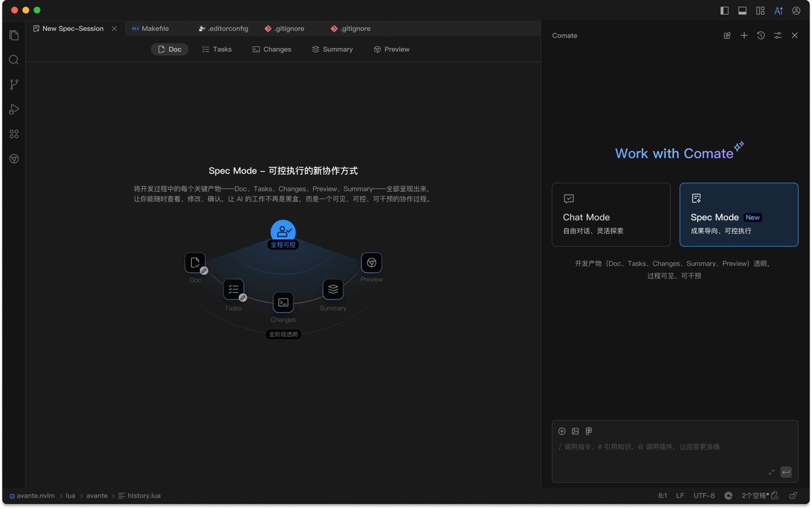Click avante.nvim in the breadcrumb

pyautogui.click(x=32, y=496)
